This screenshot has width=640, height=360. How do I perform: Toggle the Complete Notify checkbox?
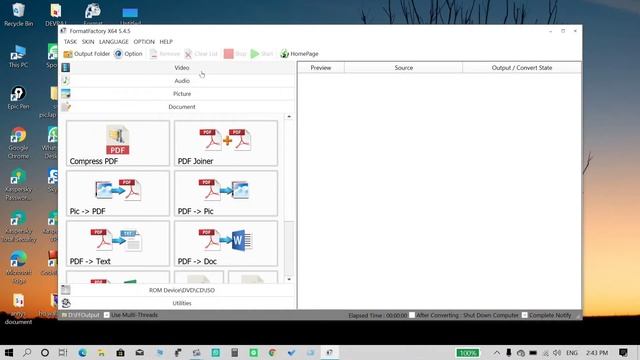coord(524,315)
